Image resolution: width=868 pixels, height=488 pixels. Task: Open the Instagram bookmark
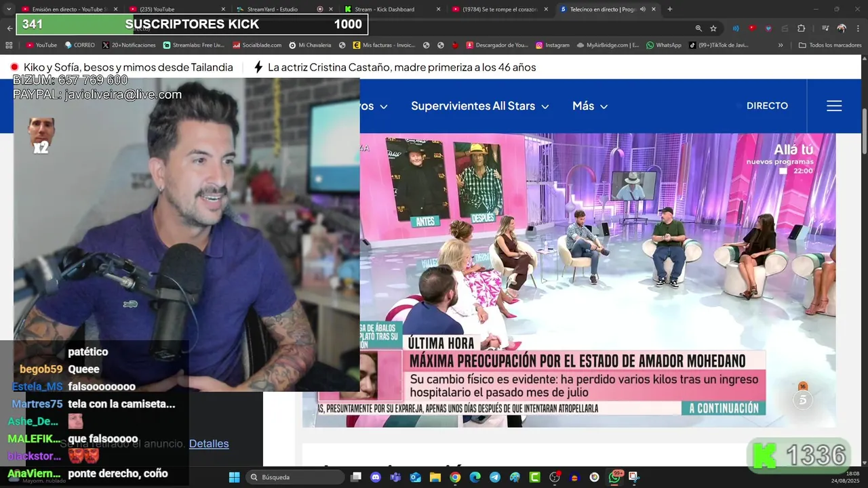pyautogui.click(x=553, y=45)
